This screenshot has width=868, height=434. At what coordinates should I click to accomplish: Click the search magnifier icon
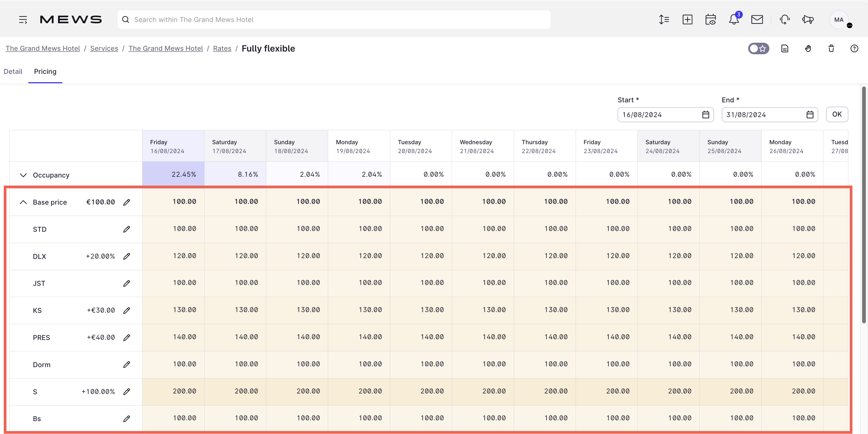pyautogui.click(x=126, y=20)
